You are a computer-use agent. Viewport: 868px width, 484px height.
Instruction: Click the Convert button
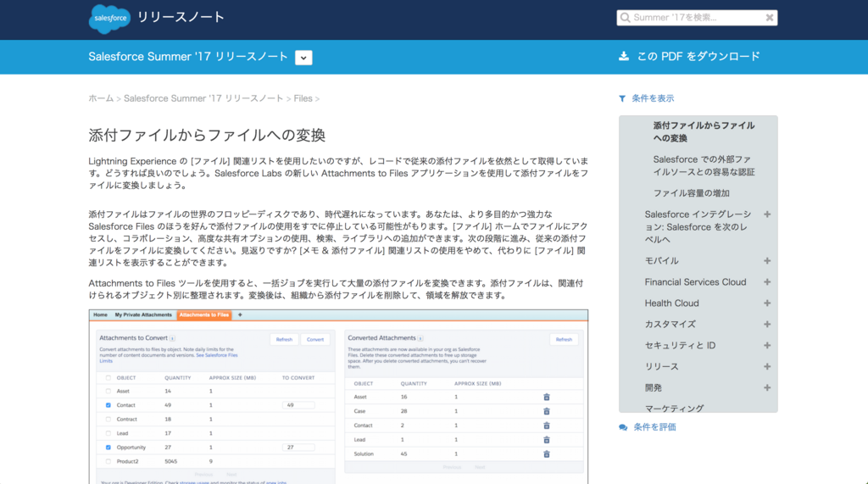point(315,339)
